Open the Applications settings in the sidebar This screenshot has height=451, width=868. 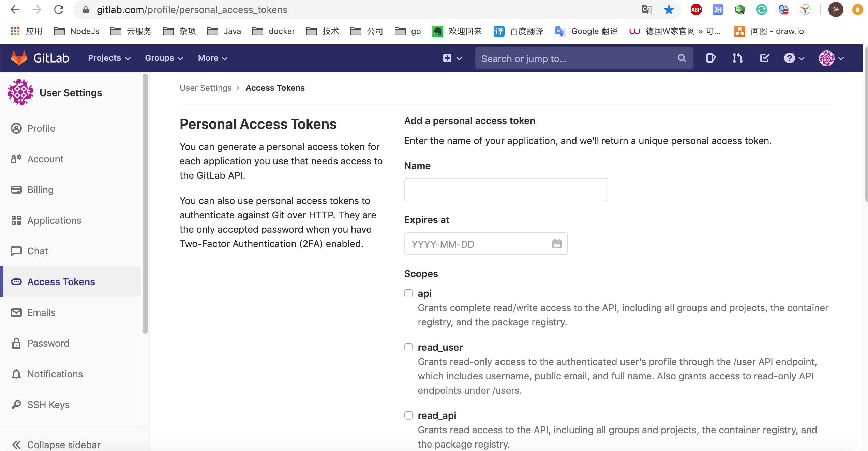(54, 220)
